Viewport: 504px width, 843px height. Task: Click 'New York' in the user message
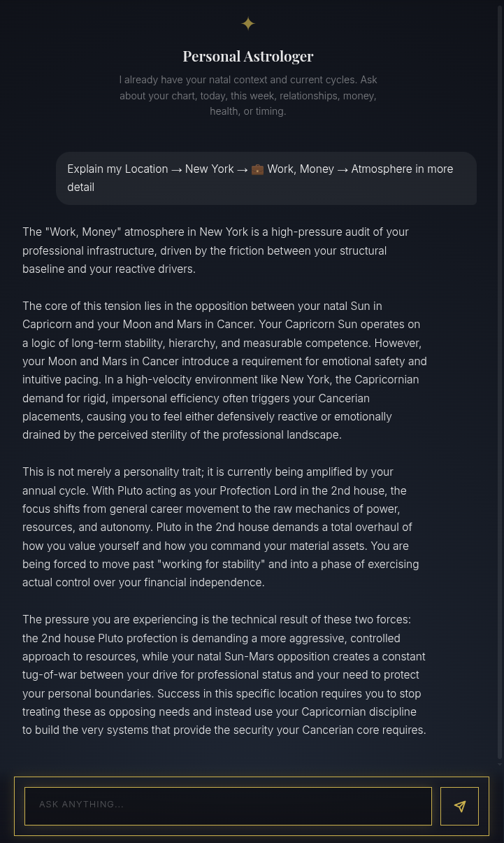click(x=210, y=169)
